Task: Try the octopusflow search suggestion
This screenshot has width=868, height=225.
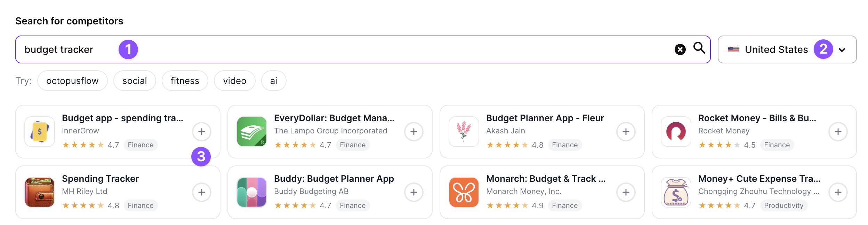Action: (72, 81)
